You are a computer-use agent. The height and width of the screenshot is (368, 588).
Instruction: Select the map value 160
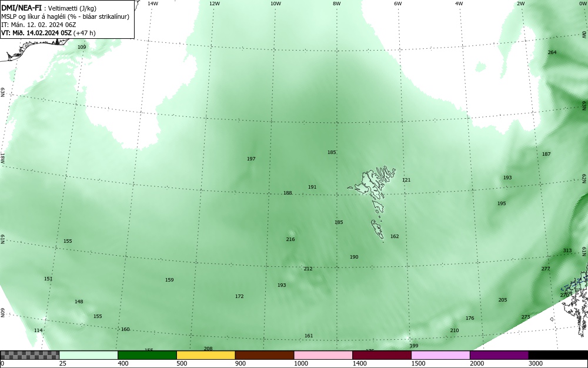125,329
